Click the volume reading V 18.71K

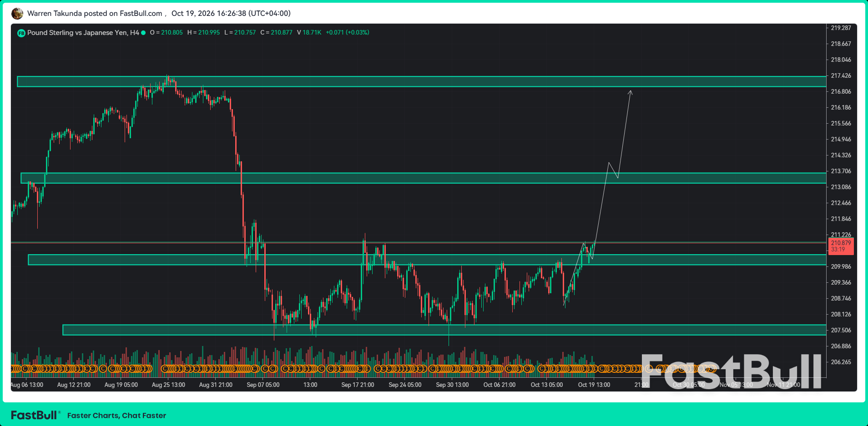309,33
